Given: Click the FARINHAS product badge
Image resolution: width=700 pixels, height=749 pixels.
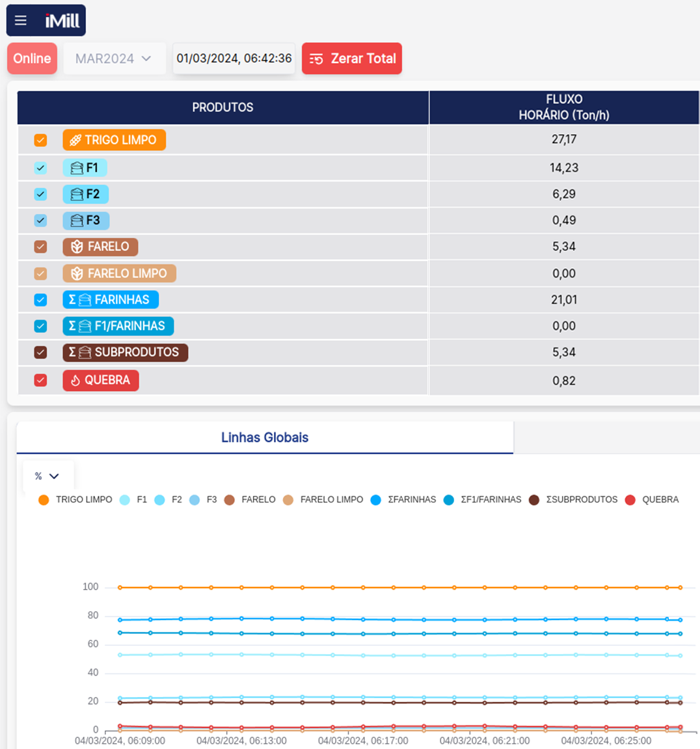Looking at the screenshot, I should pyautogui.click(x=111, y=300).
